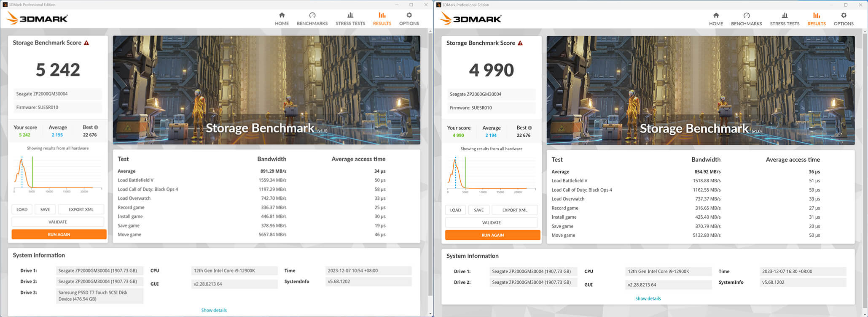The image size is (868, 317).
Task: Select RESULTS tab in left 3DMark window
Action: click(x=382, y=19)
